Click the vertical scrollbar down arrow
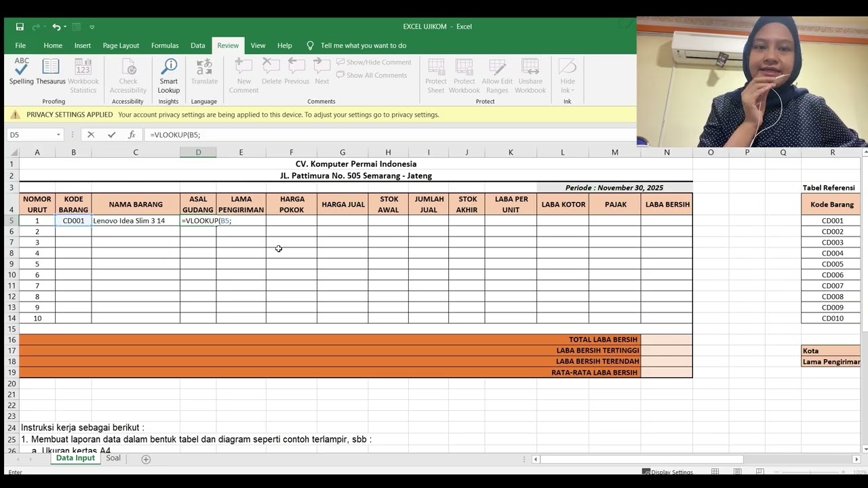Screen dimensions: 868x488 (865, 449)
